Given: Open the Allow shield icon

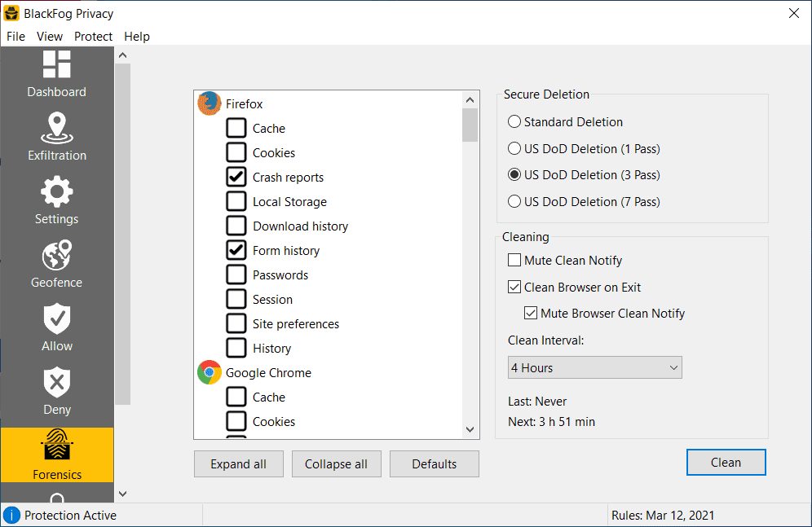Looking at the screenshot, I should coord(56,319).
